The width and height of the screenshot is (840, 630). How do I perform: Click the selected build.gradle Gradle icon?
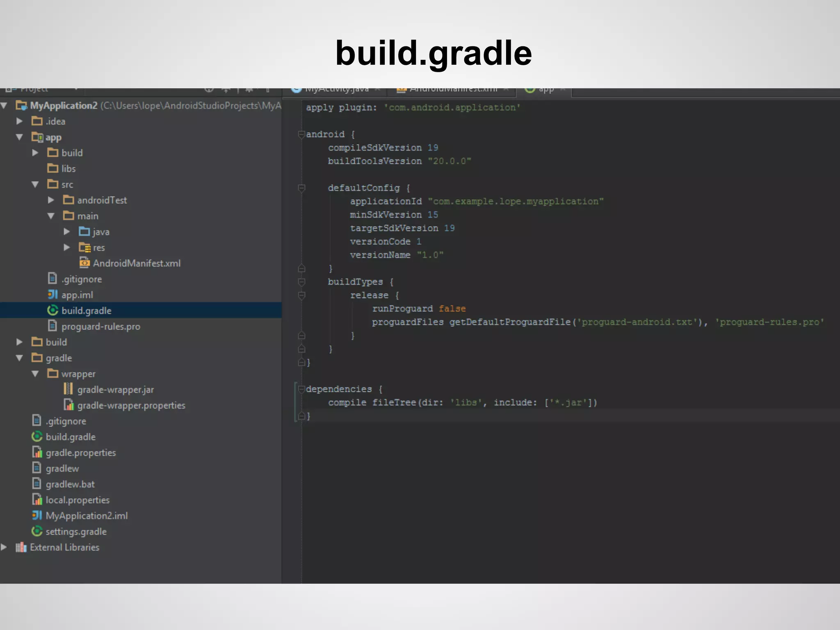tap(52, 310)
